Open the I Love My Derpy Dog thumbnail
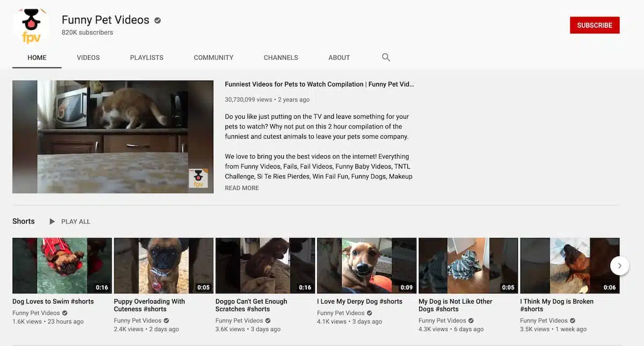 [x=367, y=265]
